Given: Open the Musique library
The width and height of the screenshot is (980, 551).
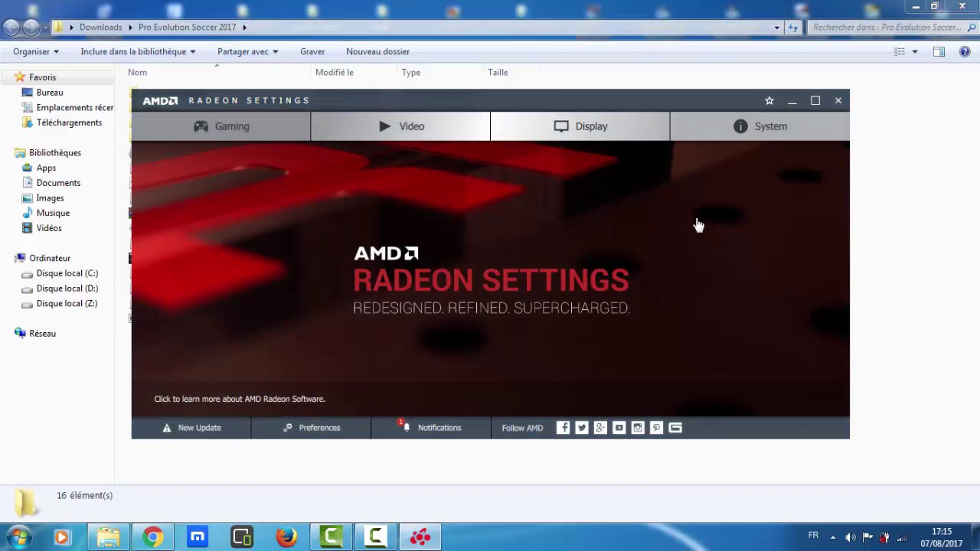Looking at the screenshot, I should (x=53, y=213).
